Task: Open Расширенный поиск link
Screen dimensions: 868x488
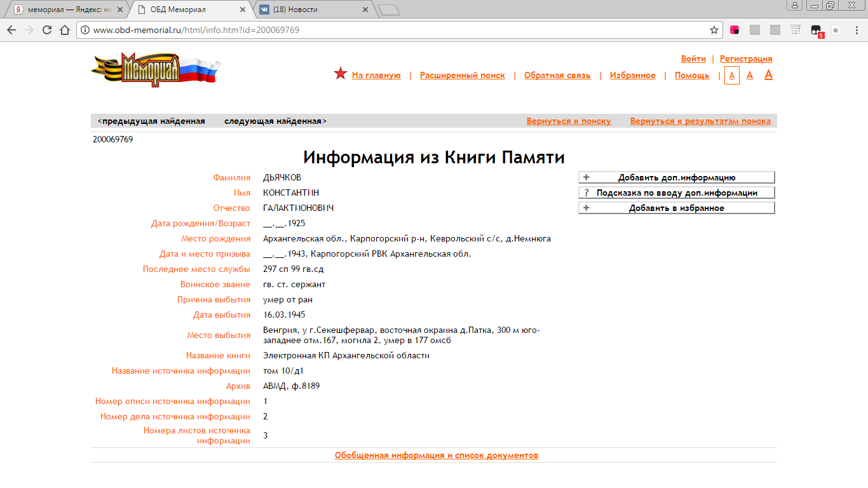Action: click(x=463, y=75)
